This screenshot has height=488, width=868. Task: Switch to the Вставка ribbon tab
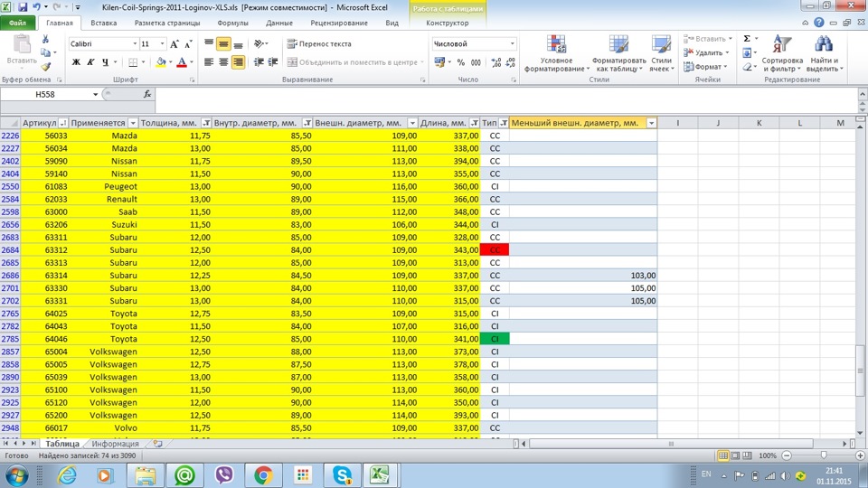(x=103, y=23)
